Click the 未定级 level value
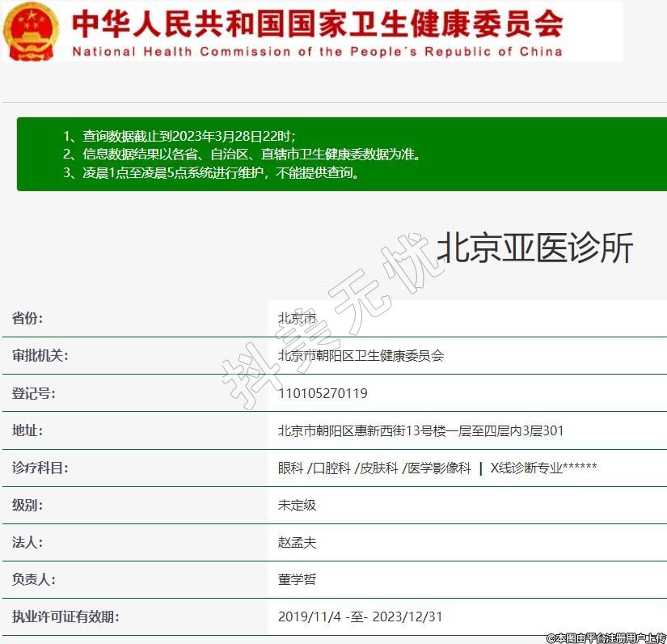Image resolution: width=667 pixels, height=644 pixels. pyautogui.click(x=297, y=505)
